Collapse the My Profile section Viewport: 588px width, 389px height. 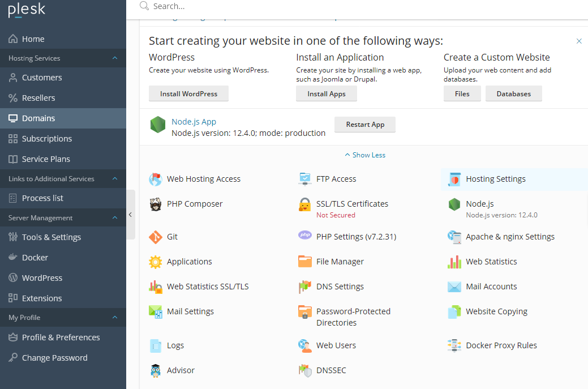tap(115, 318)
